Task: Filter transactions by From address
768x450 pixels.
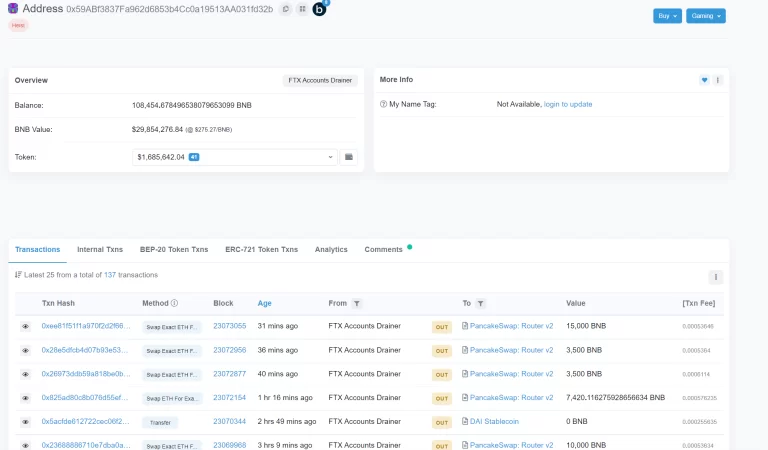Action: click(x=357, y=303)
